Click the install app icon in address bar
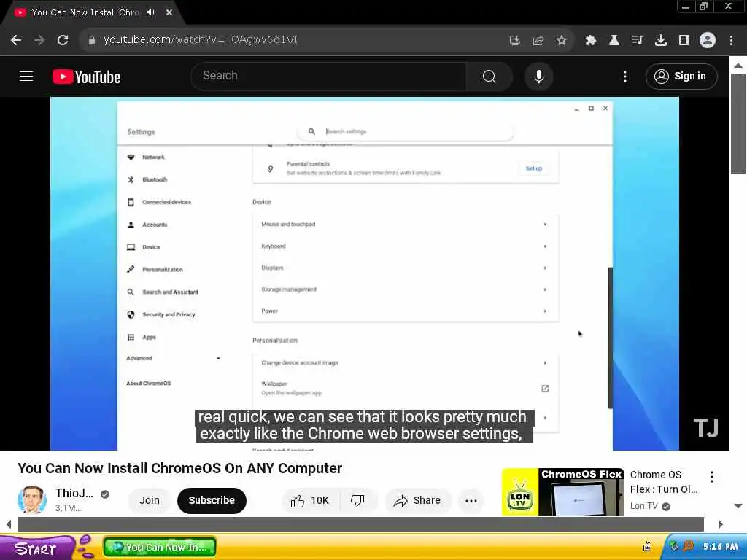The image size is (747, 560). 515,41
